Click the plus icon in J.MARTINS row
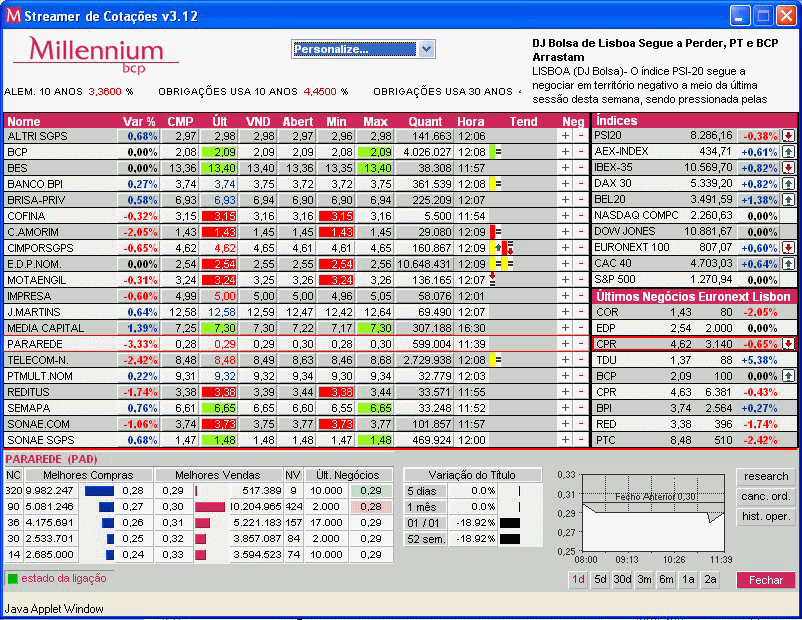Screen dimensions: 802x620 [565, 312]
